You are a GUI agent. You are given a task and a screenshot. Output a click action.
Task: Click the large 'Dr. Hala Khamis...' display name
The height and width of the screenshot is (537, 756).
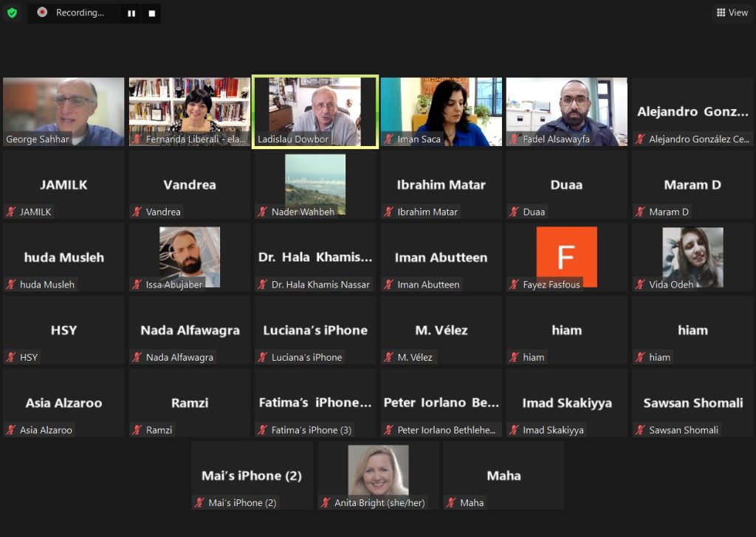pyautogui.click(x=315, y=257)
